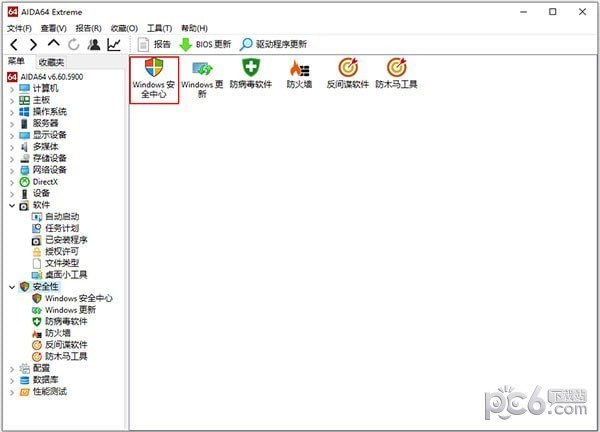Select 主板 in the tree
Screen dimensions: 600x432
pyautogui.click(x=34, y=100)
